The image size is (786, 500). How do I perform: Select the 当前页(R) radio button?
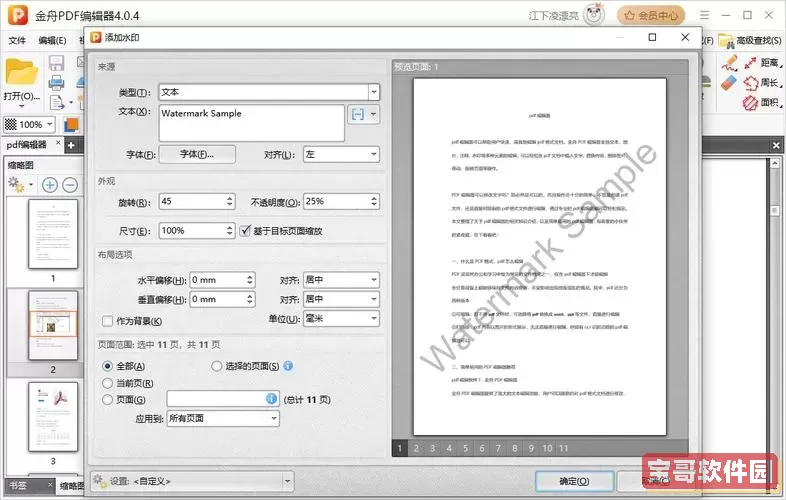(107, 384)
